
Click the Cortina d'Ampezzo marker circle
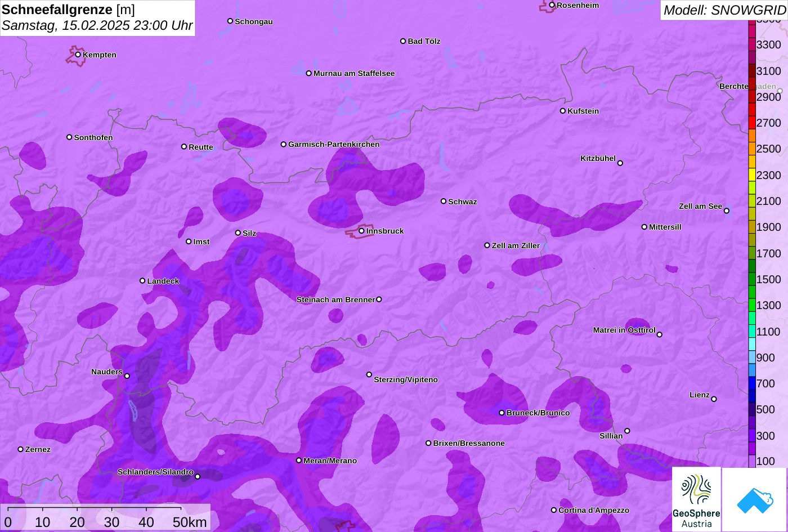[554, 510]
